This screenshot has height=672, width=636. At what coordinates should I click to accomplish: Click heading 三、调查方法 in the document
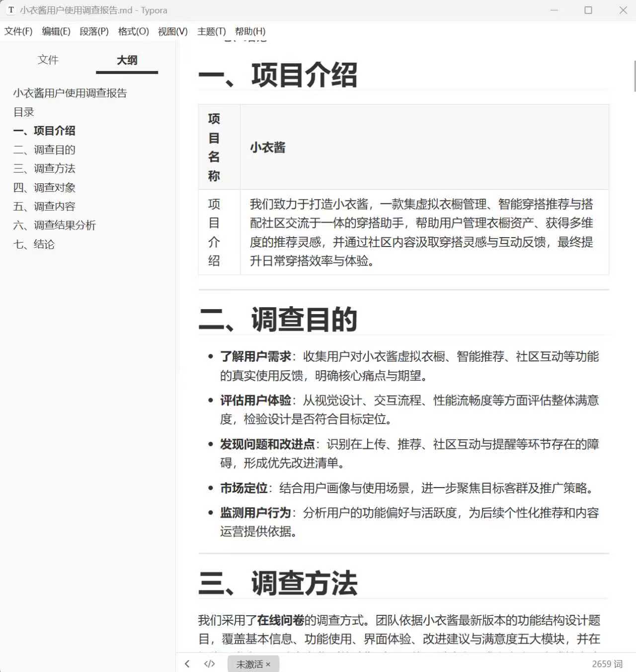(278, 583)
